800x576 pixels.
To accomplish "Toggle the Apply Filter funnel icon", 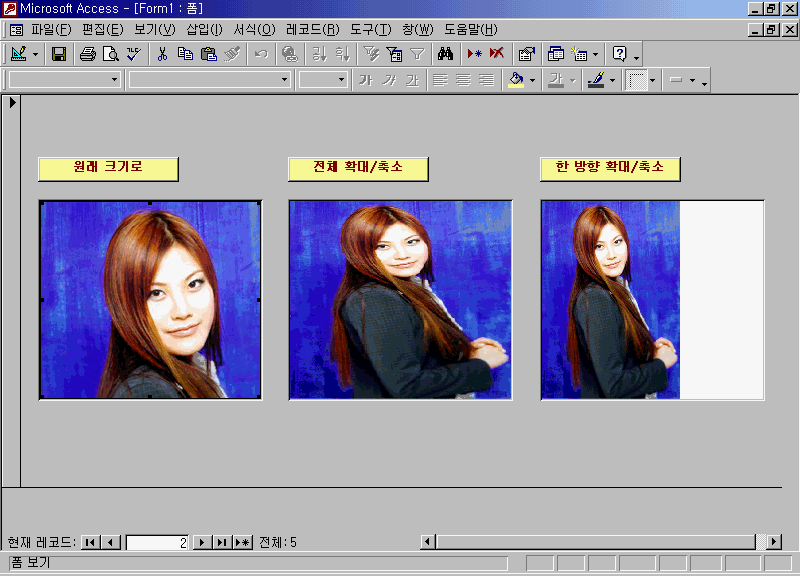I will click(417, 54).
